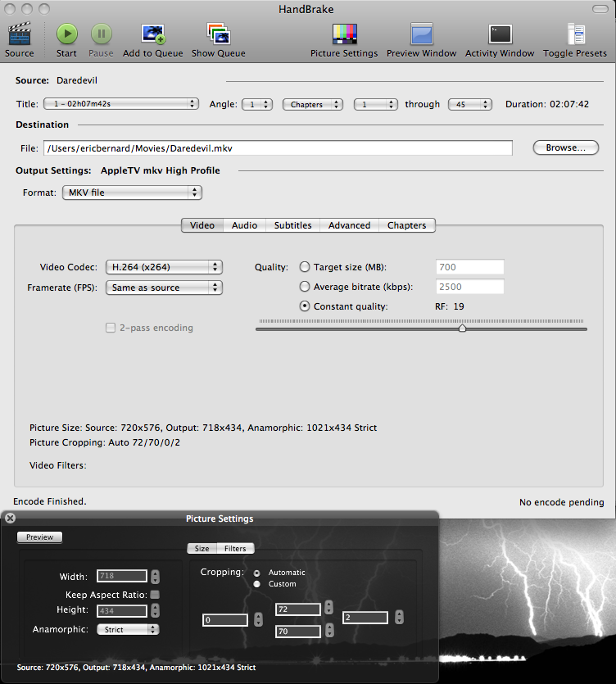
Task: Click the Toggle Presets icon
Action: [x=575, y=34]
